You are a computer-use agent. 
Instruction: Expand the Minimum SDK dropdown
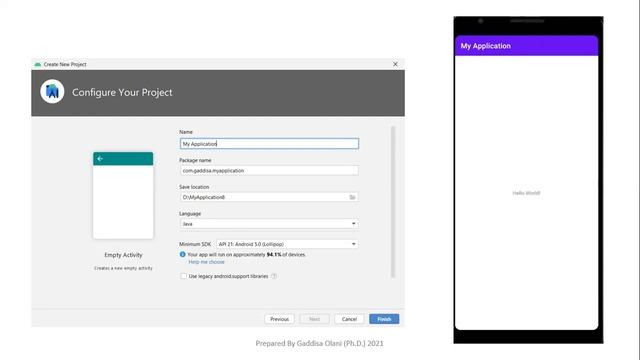coord(287,244)
